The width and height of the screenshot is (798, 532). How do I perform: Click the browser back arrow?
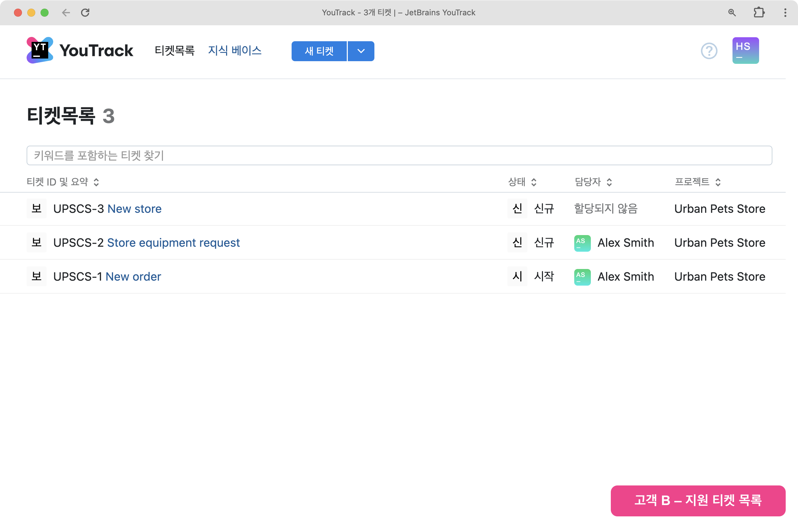[x=66, y=13]
